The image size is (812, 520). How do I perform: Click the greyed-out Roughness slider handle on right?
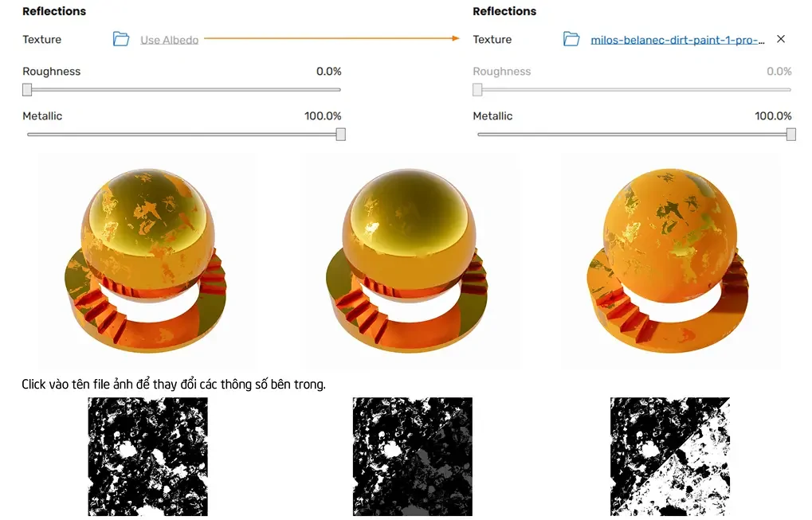click(x=477, y=90)
